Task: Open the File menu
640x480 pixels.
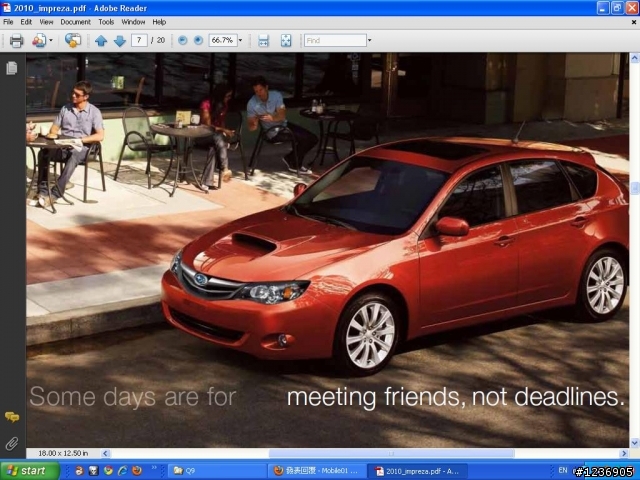Action: 8,22
